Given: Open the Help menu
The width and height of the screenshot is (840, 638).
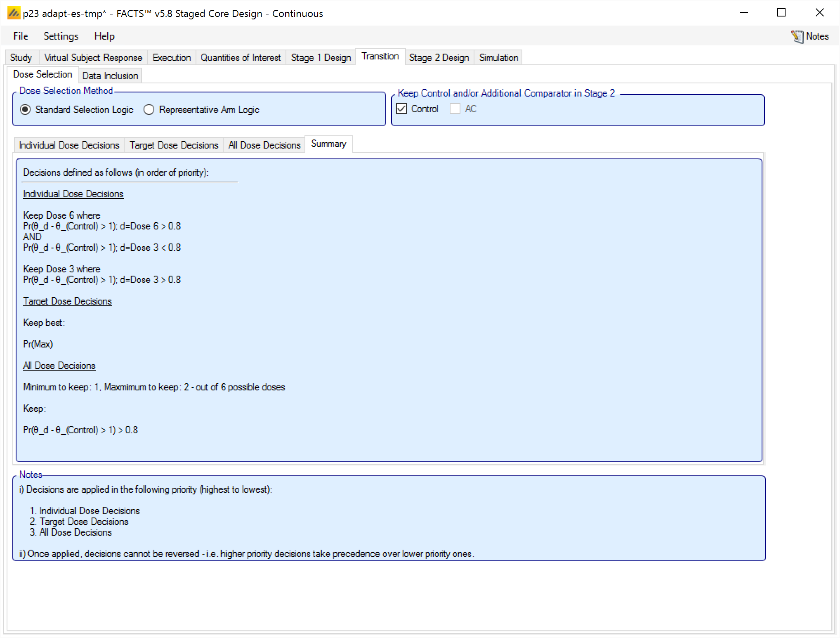Looking at the screenshot, I should pos(104,36).
